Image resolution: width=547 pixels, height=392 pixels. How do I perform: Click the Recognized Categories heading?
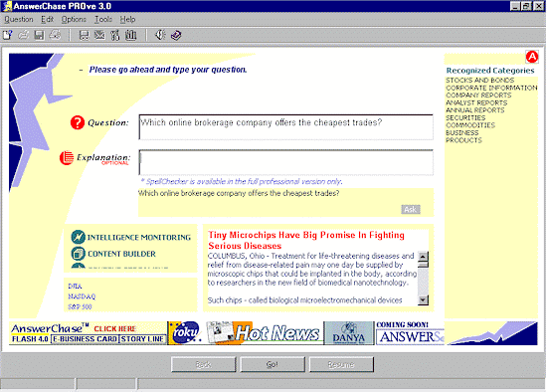tap(490, 71)
